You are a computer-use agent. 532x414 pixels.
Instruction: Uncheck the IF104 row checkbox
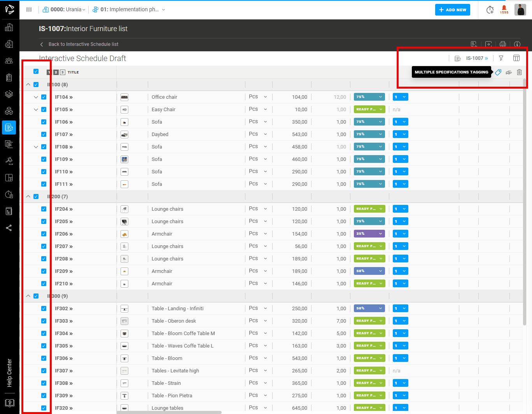point(44,97)
